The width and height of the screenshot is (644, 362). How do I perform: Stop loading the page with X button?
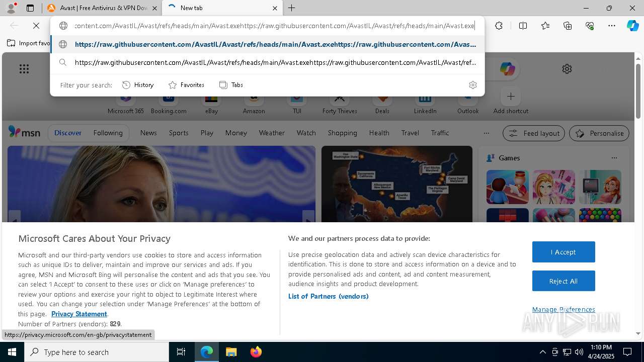36,26
